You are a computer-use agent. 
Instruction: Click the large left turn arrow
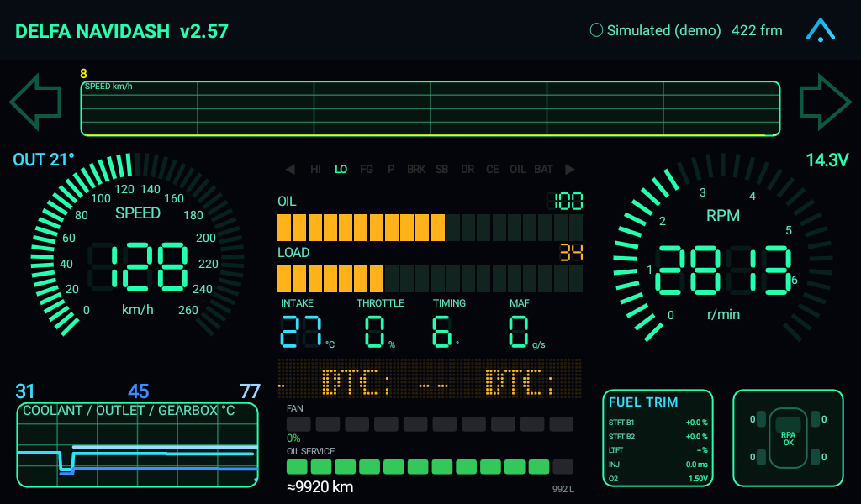[x=35, y=102]
